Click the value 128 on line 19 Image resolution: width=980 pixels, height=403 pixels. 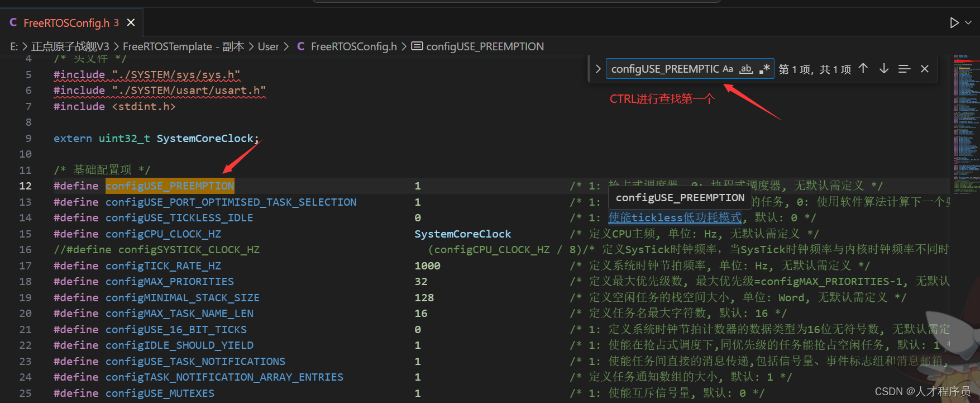(x=424, y=297)
